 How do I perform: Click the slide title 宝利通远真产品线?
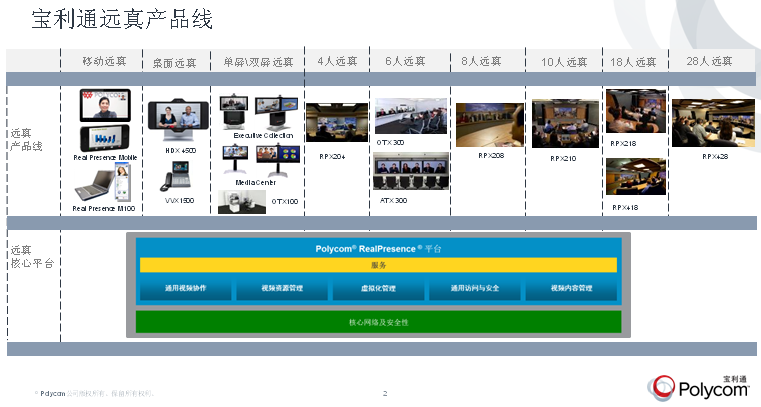click(x=122, y=20)
